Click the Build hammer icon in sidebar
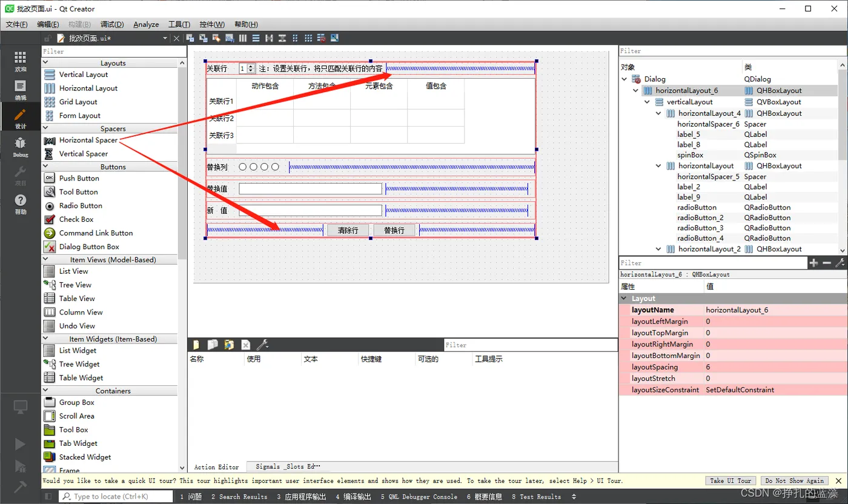848x504 pixels. point(20,486)
